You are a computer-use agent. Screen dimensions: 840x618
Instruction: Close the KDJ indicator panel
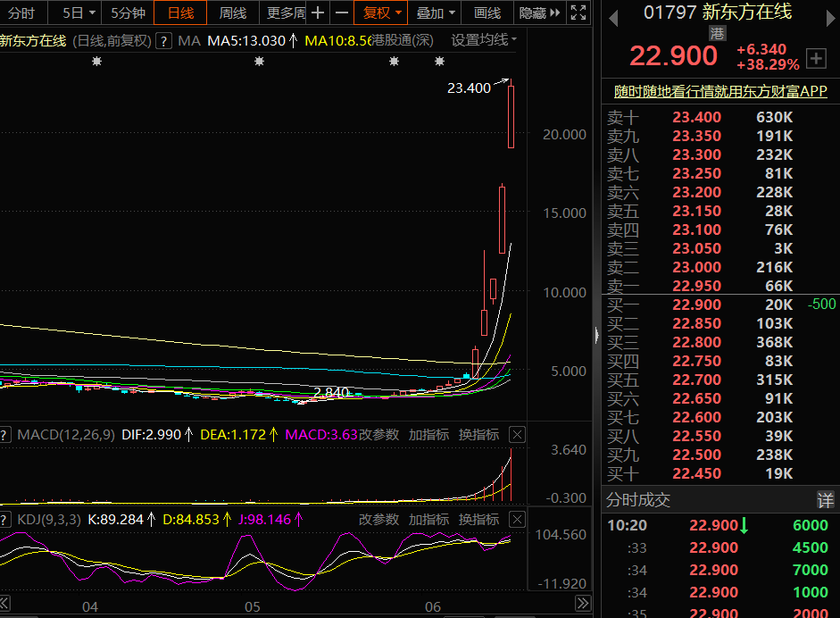point(517,520)
